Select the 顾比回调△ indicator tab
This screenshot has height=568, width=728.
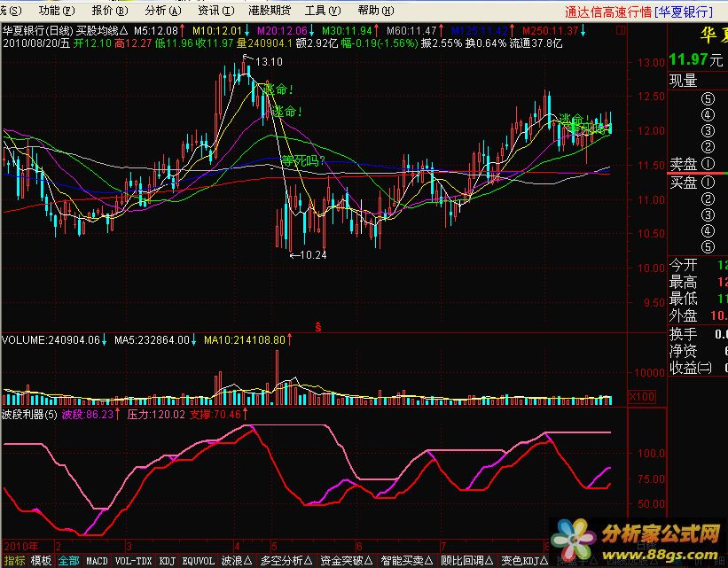click(466, 561)
